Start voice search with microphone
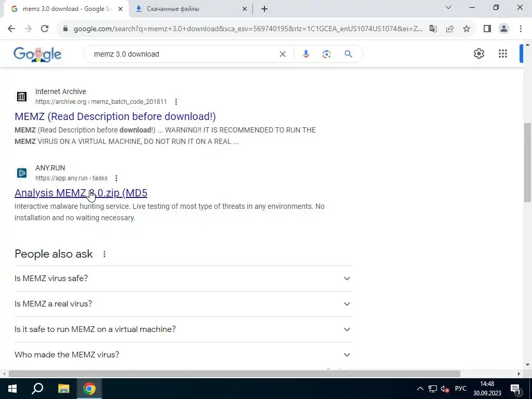 click(x=305, y=54)
